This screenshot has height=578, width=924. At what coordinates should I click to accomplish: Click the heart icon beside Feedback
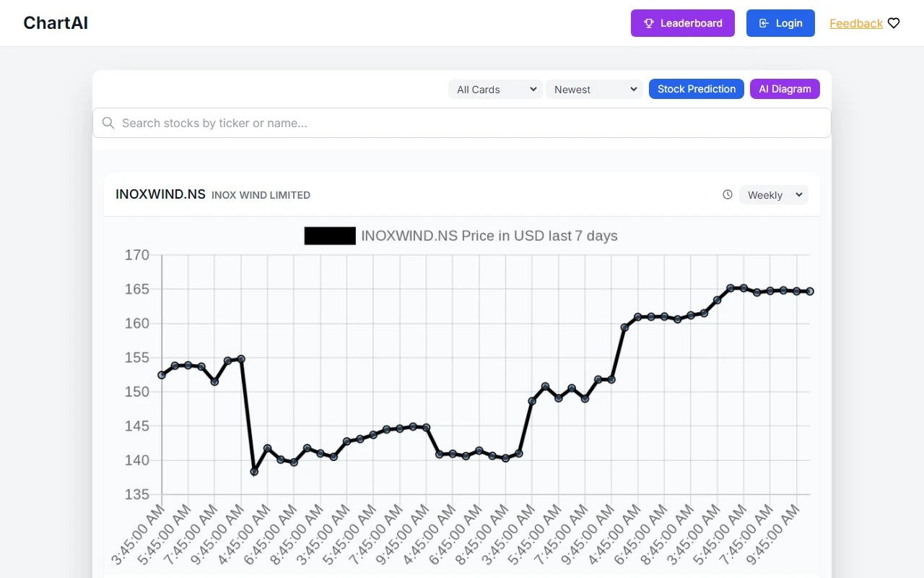coord(894,23)
